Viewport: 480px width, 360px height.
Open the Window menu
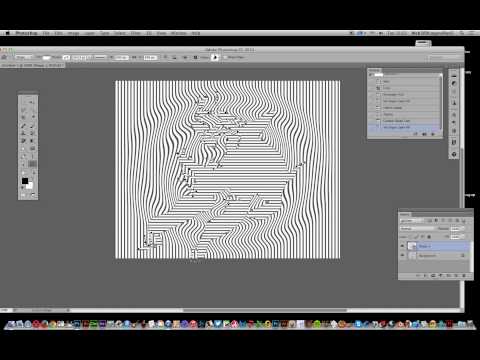pos(179,33)
